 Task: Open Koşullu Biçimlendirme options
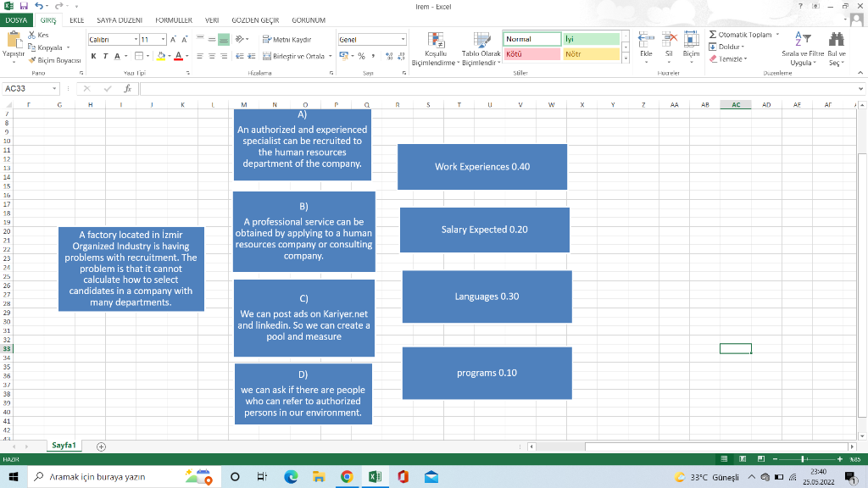pyautogui.click(x=436, y=48)
